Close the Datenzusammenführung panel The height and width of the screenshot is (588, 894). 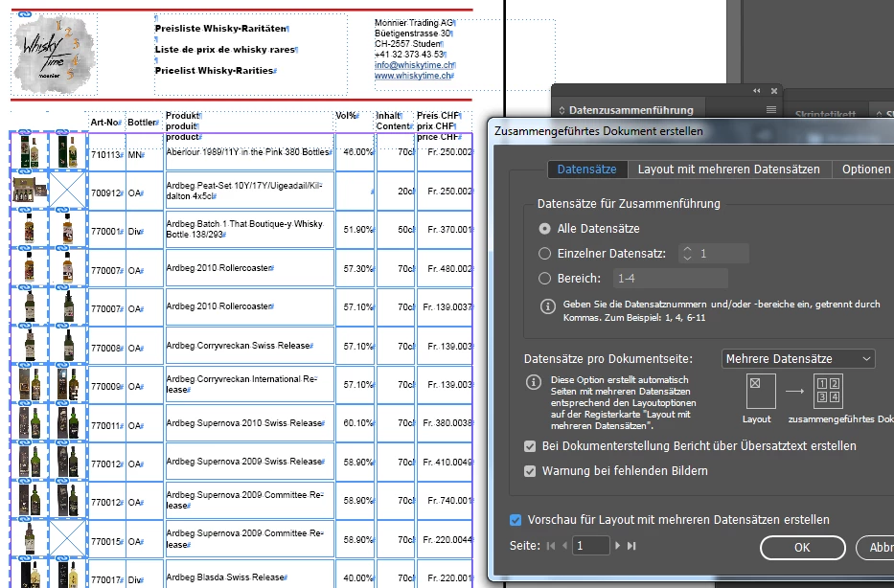tap(774, 91)
